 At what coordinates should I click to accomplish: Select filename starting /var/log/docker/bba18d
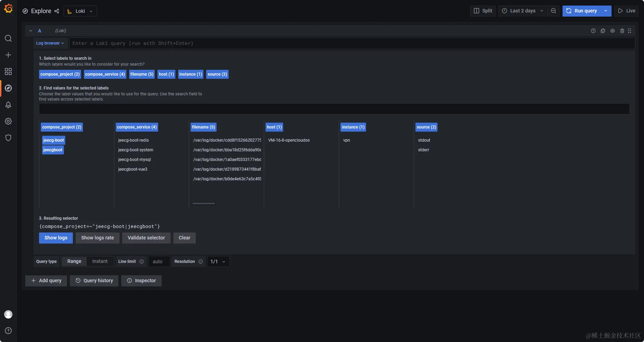(x=227, y=150)
